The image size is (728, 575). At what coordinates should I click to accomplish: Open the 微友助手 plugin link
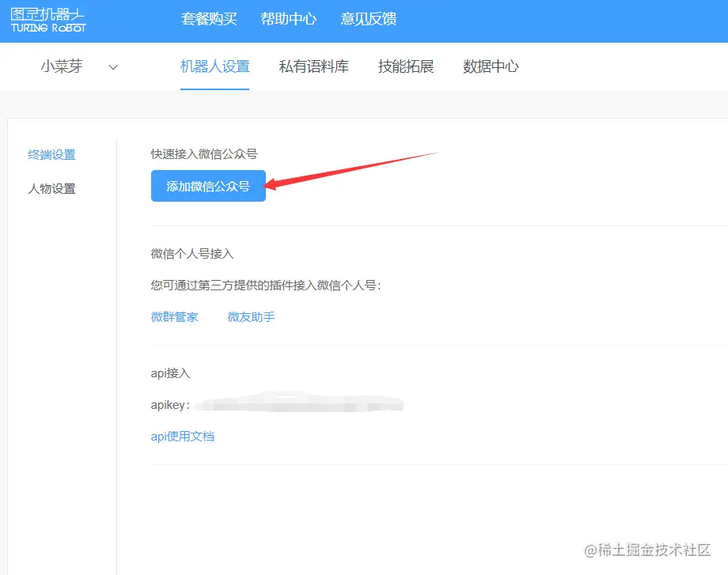[x=250, y=316]
